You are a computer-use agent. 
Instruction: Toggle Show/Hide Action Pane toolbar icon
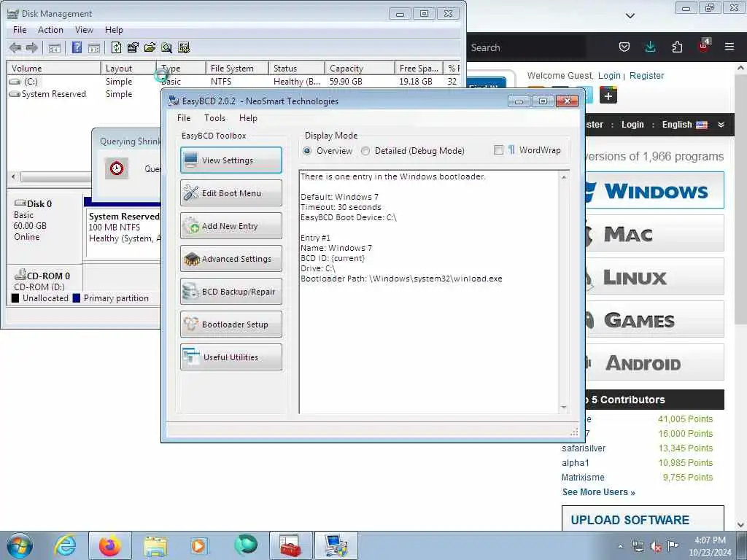point(94,47)
